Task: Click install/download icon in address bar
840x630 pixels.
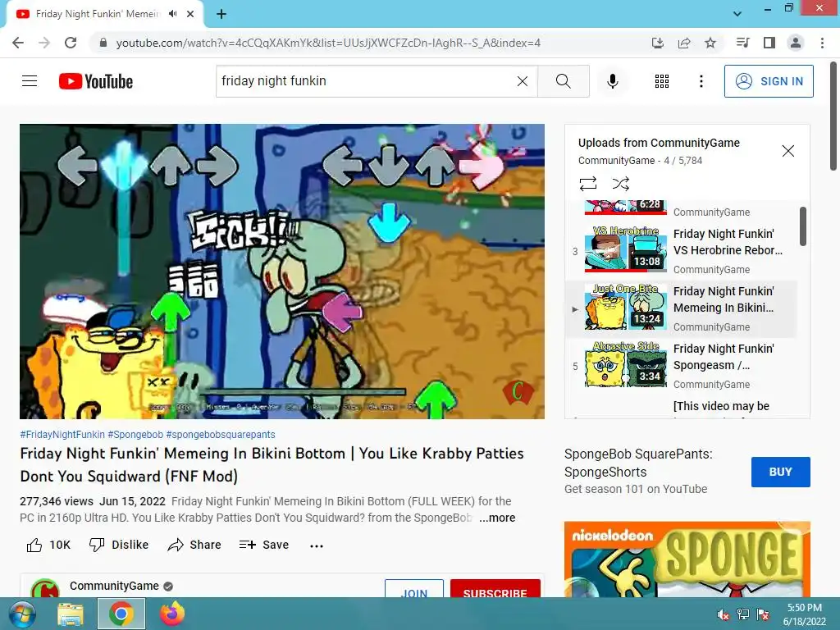Action: (658, 43)
